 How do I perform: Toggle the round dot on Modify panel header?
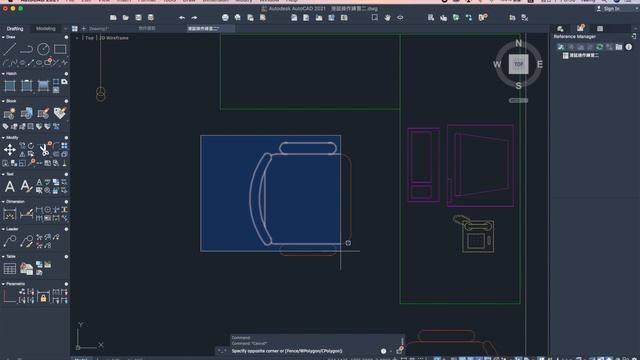66,138
